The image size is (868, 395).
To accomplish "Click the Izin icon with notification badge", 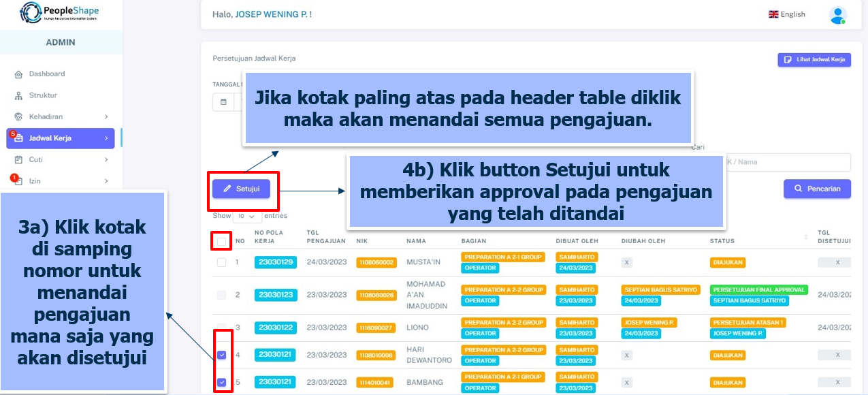I will 18,181.
